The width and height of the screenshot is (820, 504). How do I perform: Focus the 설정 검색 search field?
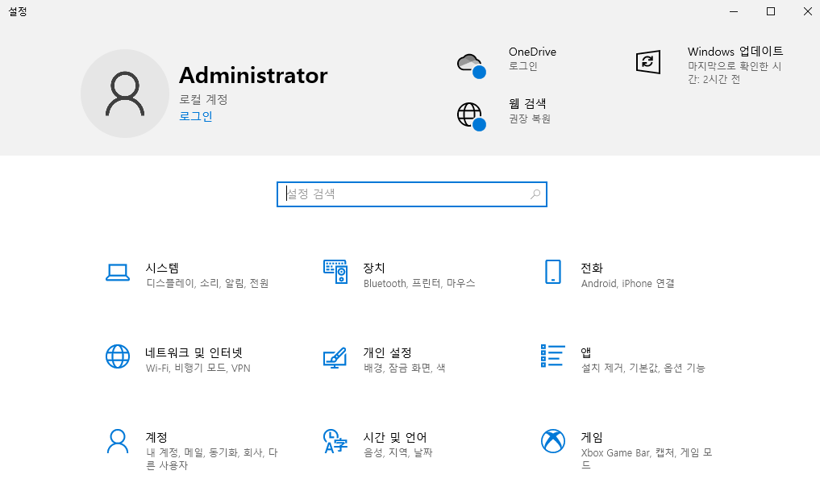tap(412, 194)
